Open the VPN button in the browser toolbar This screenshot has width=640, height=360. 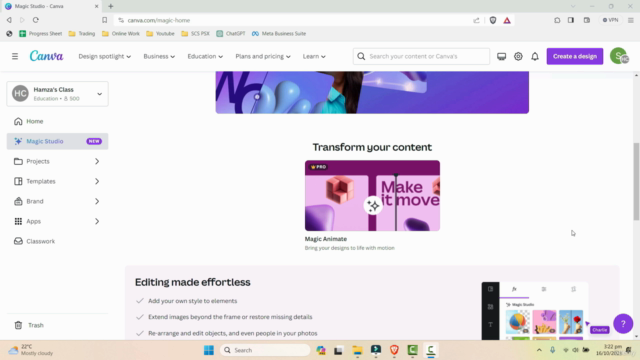tap(611, 20)
